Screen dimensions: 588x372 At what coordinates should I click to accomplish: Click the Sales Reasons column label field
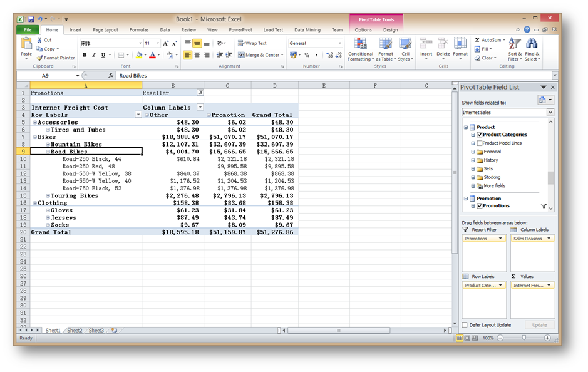532,239
